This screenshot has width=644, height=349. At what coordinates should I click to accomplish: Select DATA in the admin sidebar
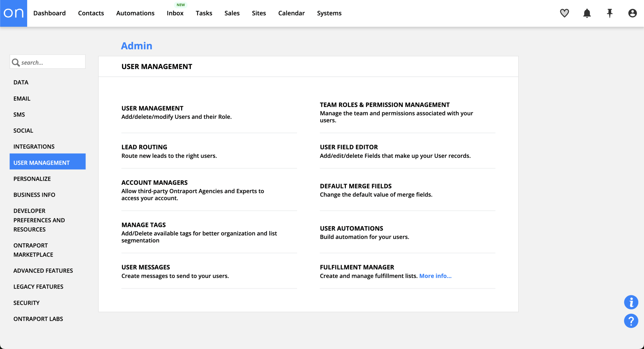(x=21, y=82)
